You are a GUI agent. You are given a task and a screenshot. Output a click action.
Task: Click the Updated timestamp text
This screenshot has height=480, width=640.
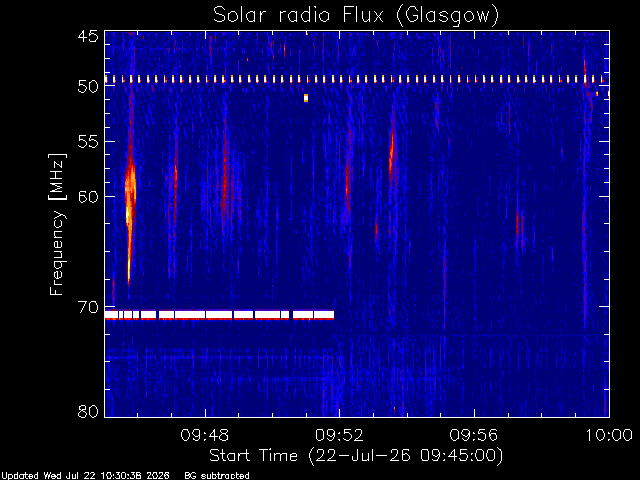click(x=85, y=476)
